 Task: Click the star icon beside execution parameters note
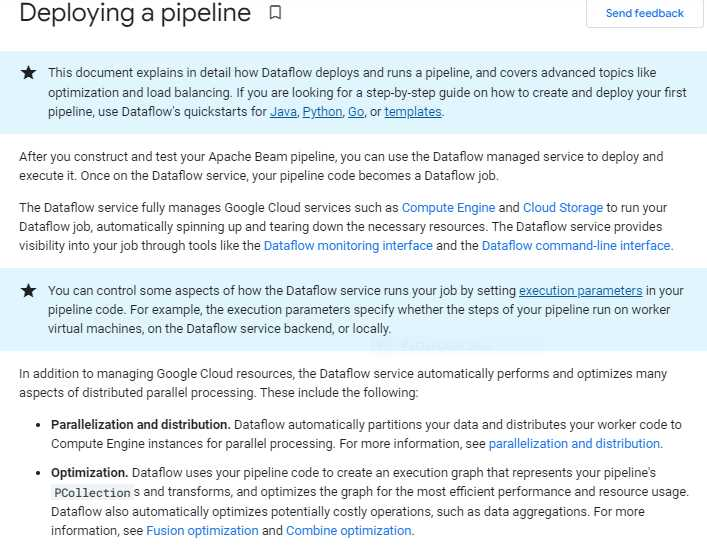[x=28, y=291]
